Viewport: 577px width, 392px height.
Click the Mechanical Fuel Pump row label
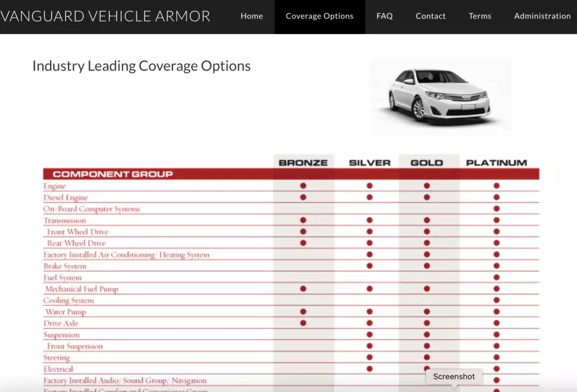point(81,289)
